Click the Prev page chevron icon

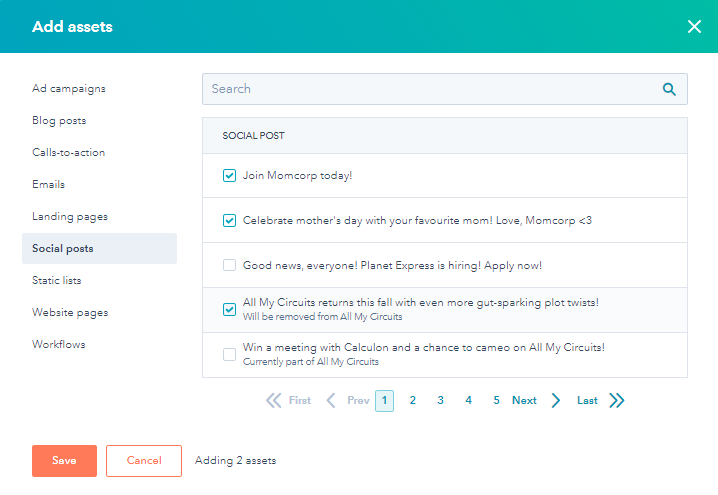(x=331, y=400)
